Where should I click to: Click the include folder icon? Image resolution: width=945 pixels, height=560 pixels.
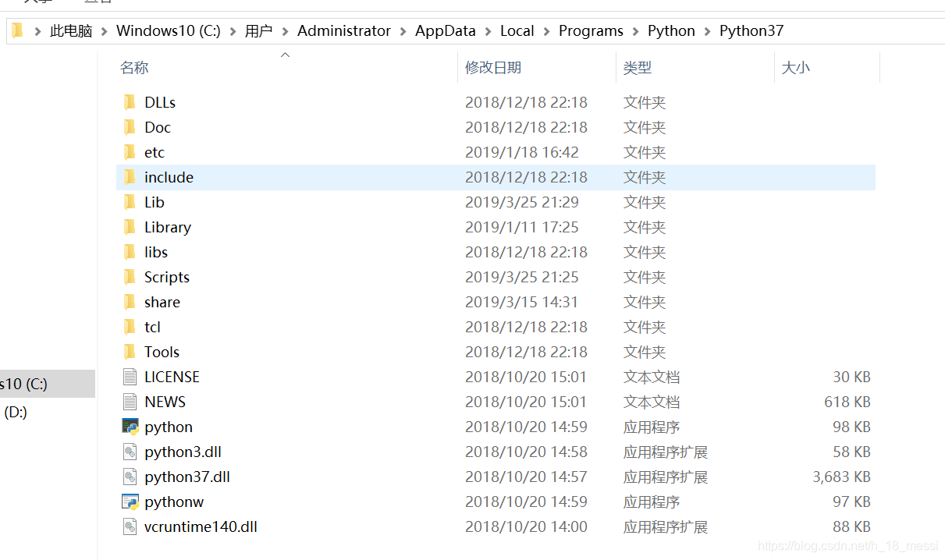(130, 177)
